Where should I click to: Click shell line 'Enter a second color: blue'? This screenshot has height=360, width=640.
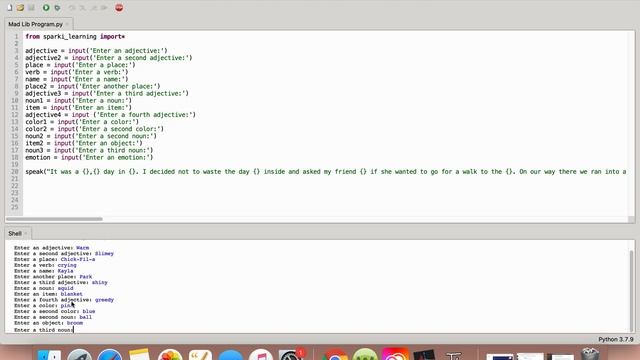[x=55, y=311]
